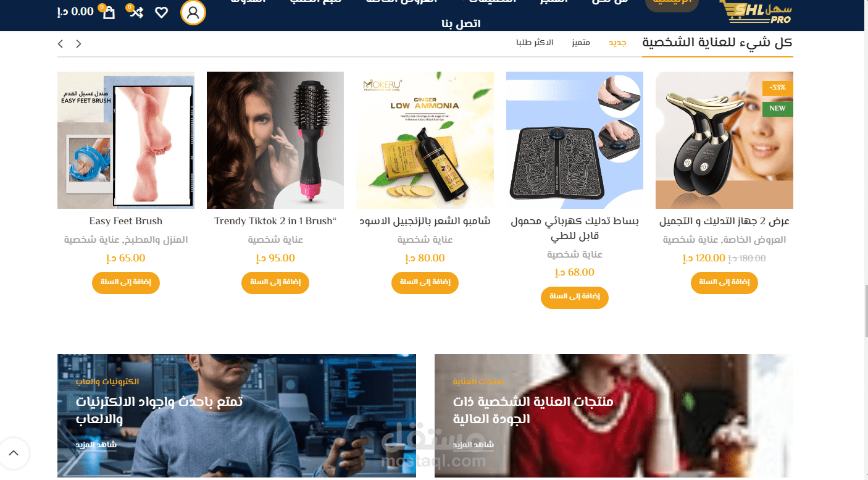Screen dimensions: 868x480
Task: Add the 68.00 foot massage mat to cart
Action: coord(575,297)
